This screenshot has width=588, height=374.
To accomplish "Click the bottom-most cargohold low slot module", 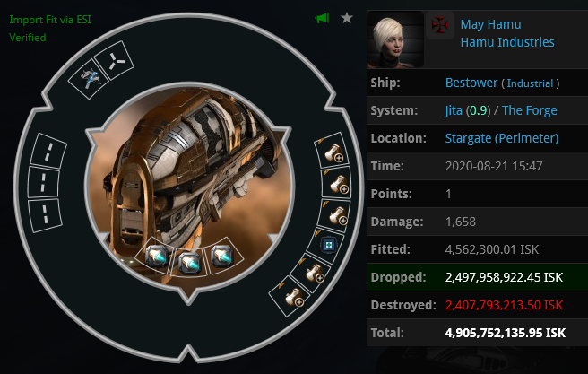I will pos(293,297).
